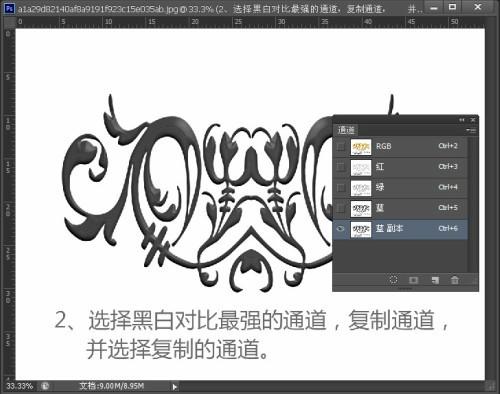Switch to the 通道 panel tab
Screen dimensions: 500x394
[x=346, y=130]
